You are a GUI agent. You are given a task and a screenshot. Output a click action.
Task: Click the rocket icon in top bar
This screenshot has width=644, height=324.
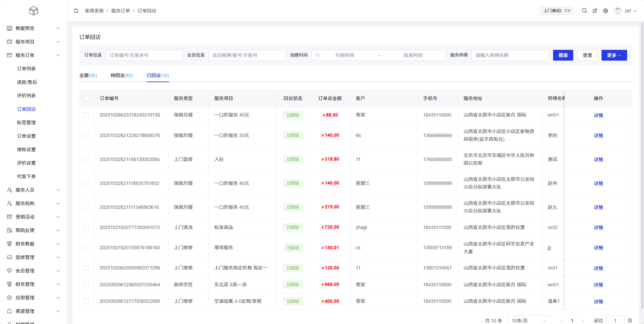point(595,11)
